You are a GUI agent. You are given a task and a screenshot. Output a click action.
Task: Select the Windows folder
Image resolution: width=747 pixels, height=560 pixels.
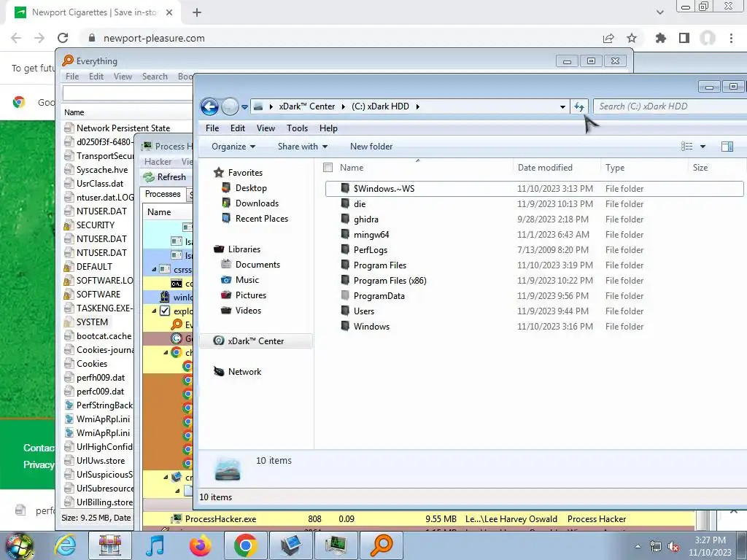371,326
